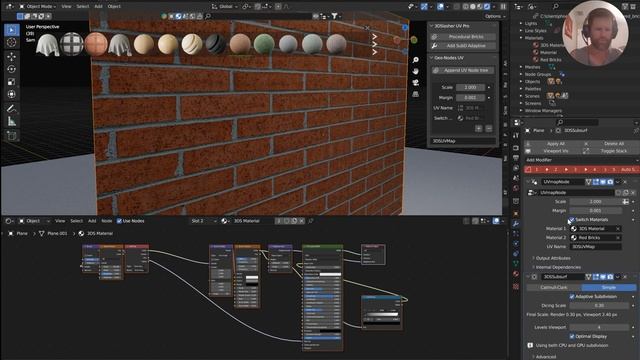Viewport: 640px width, 360px height.
Task: Click the pan view hand gizmo
Action: coord(416,71)
